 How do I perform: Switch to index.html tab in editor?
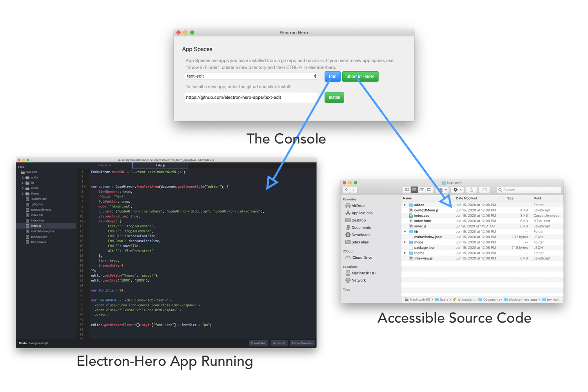(x=104, y=165)
